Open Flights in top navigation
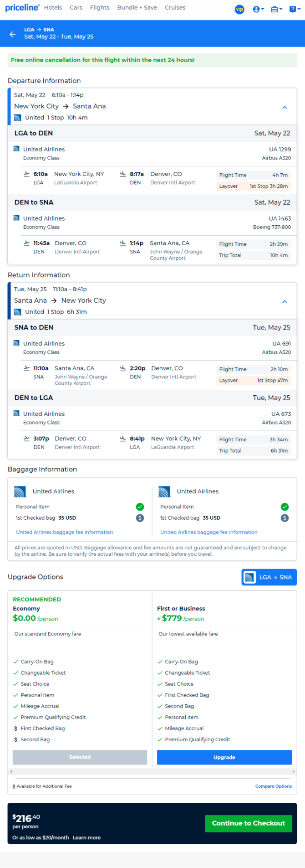Viewport: 305px width, 868px height. click(x=100, y=8)
